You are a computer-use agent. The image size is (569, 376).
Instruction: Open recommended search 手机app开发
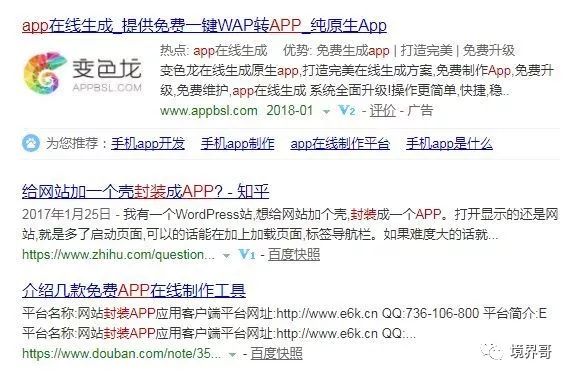pos(148,144)
